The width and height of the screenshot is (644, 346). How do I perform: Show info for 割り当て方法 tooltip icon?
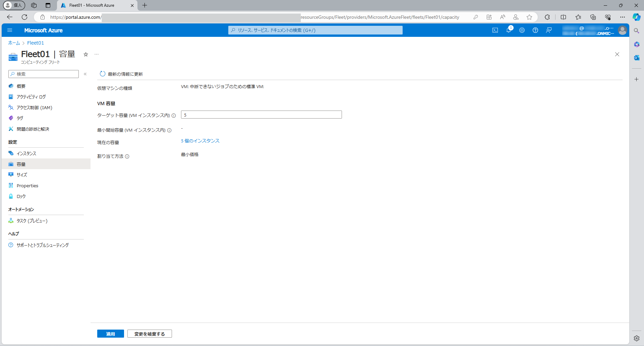pyautogui.click(x=127, y=156)
